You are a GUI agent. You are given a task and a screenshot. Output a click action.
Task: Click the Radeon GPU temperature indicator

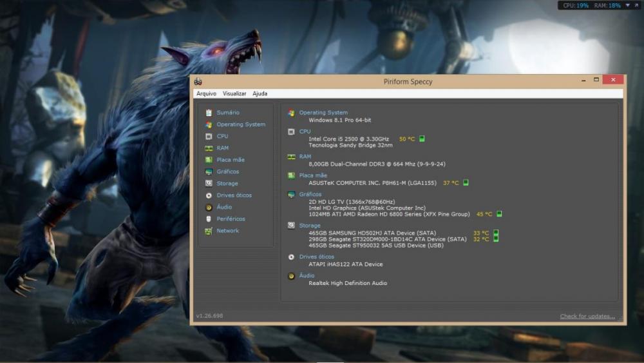point(499,214)
